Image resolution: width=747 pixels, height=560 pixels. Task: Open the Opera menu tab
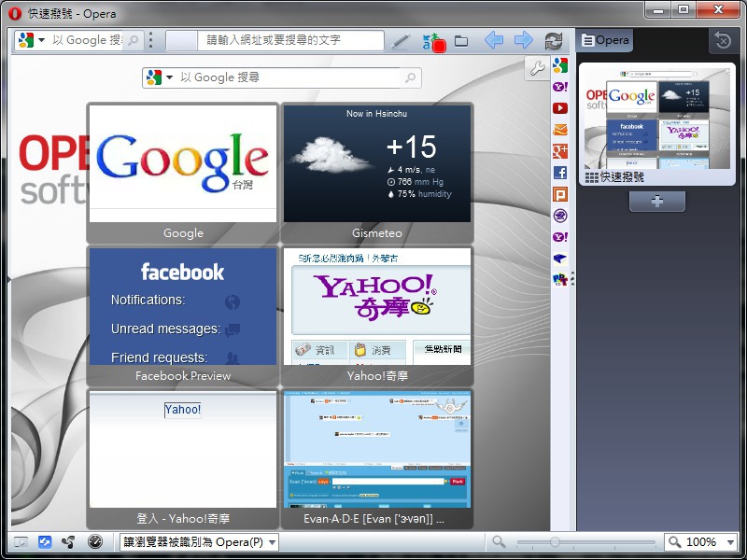click(605, 40)
